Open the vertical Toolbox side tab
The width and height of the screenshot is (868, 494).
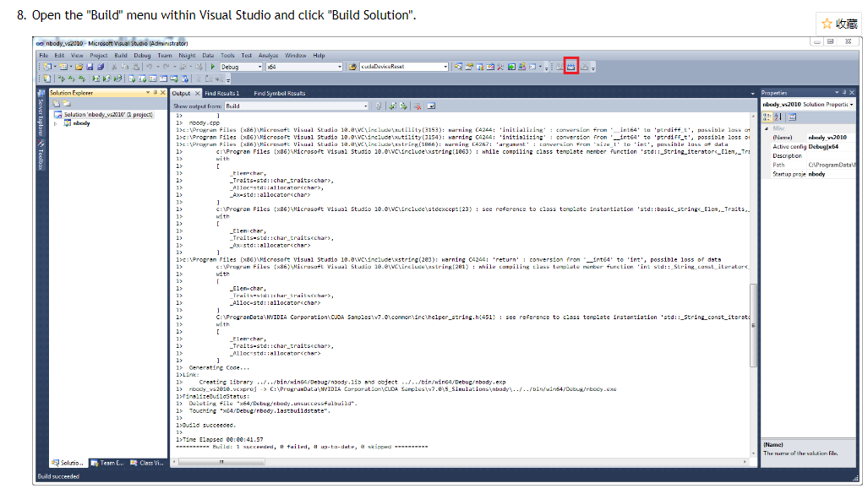pyautogui.click(x=41, y=155)
